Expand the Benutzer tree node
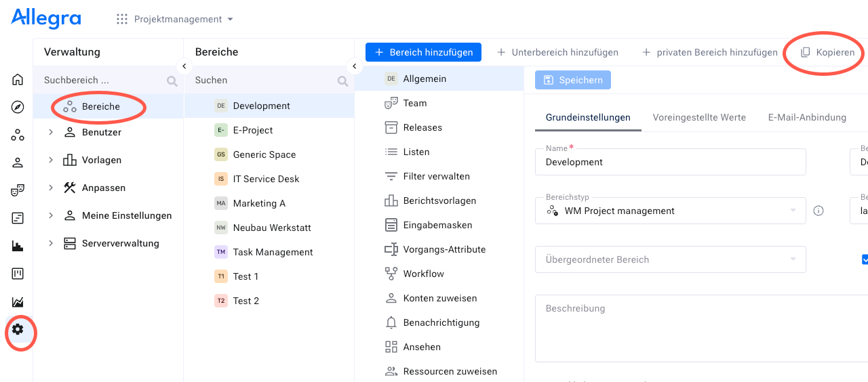868x382 pixels. pyautogui.click(x=51, y=133)
